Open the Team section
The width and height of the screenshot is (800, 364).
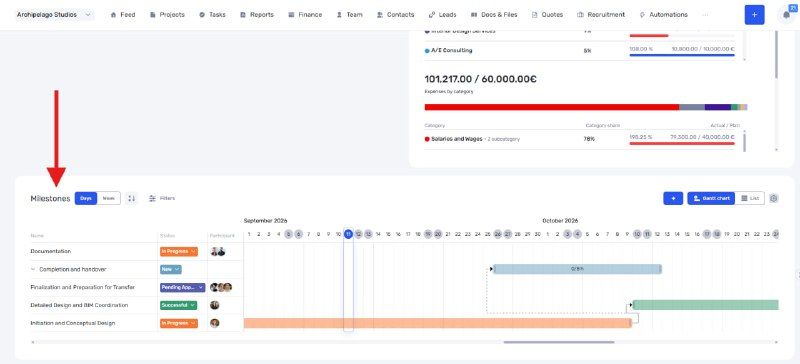click(349, 15)
